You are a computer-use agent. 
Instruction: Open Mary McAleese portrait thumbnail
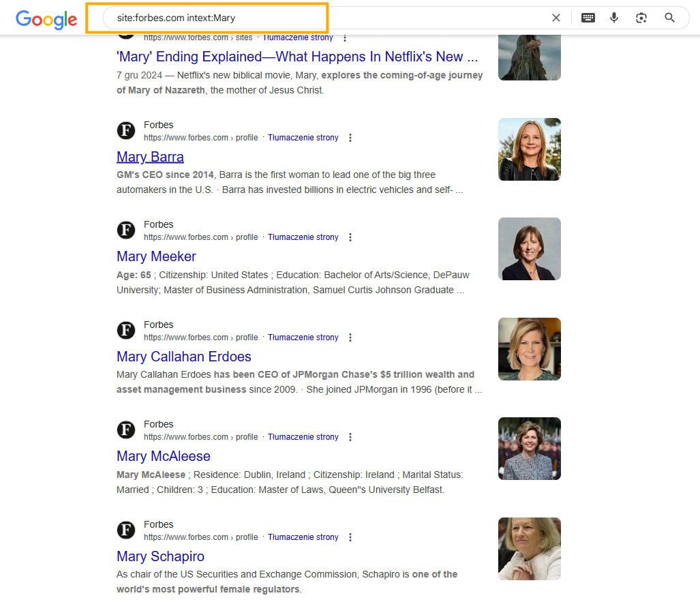coord(530,449)
